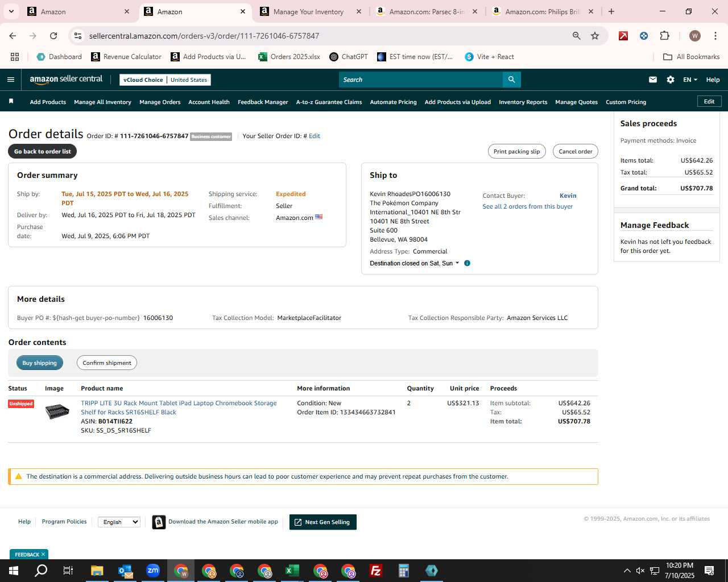The width and height of the screenshot is (728, 582).
Task: Show hidden system tray icons chevron
Action: click(627, 571)
